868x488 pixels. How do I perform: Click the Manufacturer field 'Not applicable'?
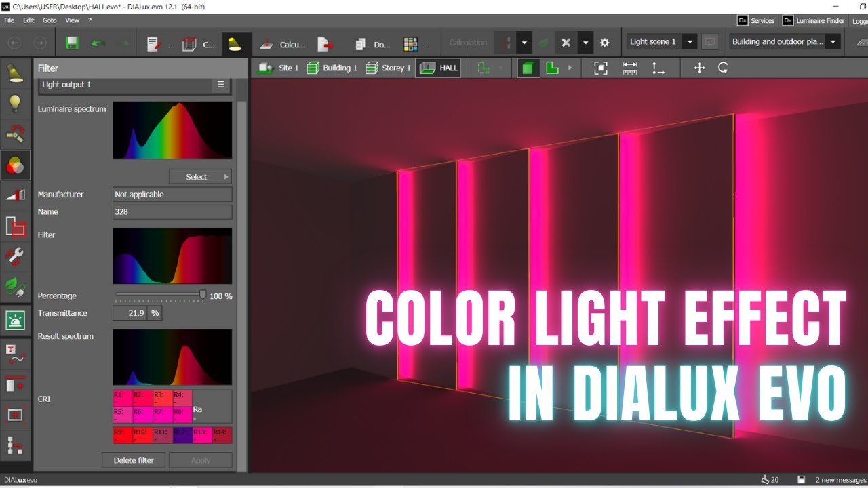(x=172, y=195)
